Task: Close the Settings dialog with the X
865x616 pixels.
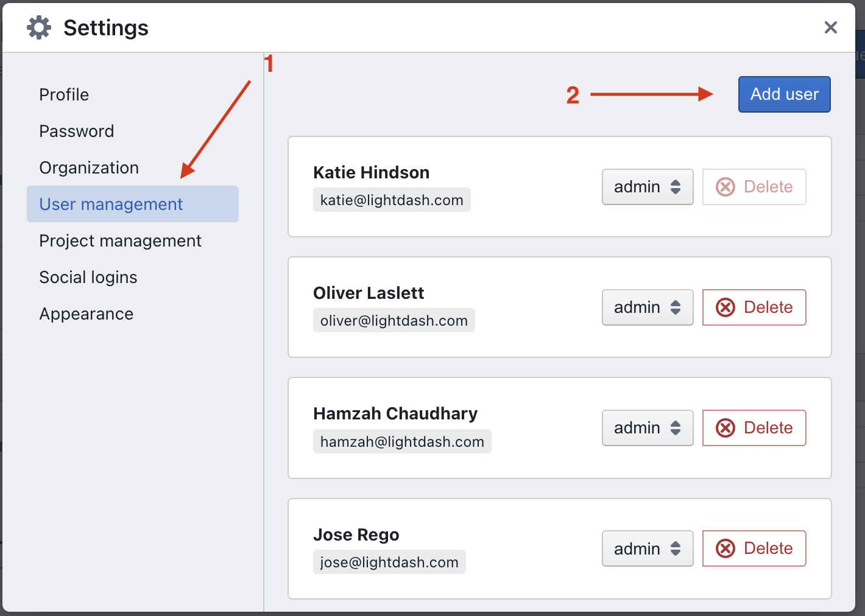Action: pyautogui.click(x=830, y=27)
